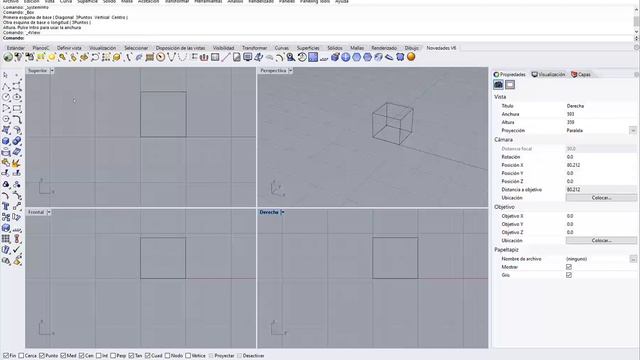Switch to the Visualización panel tab
The width and height of the screenshot is (640, 360).
coord(548,74)
